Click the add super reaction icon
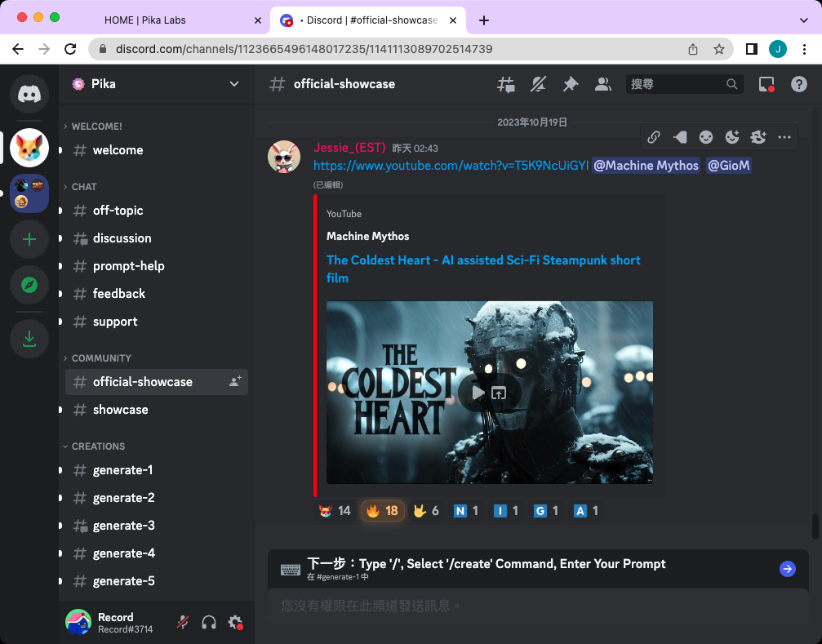The image size is (822, 644). tap(758, 137)
